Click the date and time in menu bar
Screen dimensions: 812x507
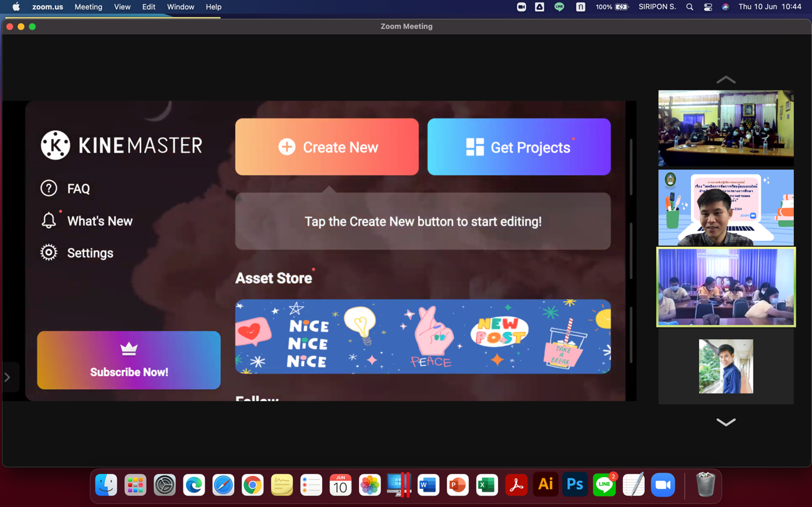[x=770, y=7]
